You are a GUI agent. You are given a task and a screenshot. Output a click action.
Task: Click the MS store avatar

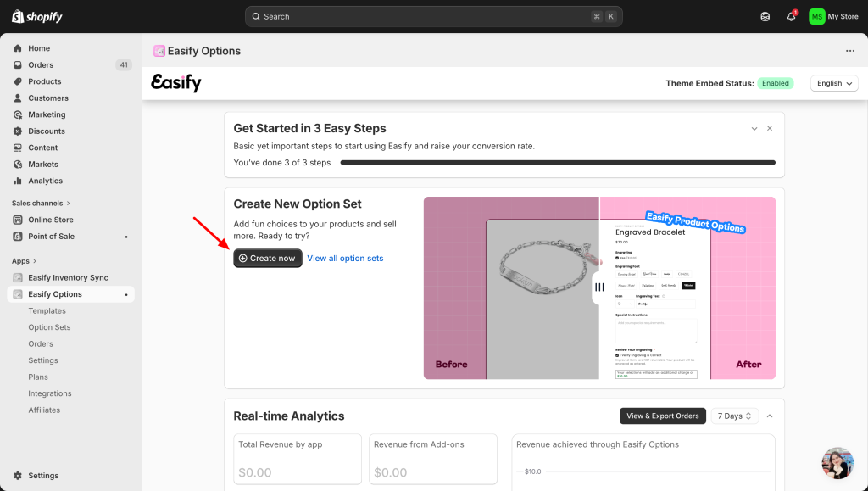tap(816, 16)
